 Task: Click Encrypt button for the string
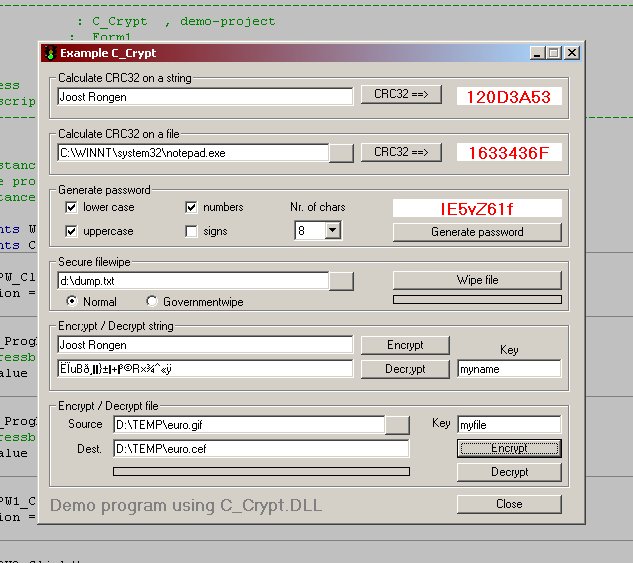click(404, 345)
